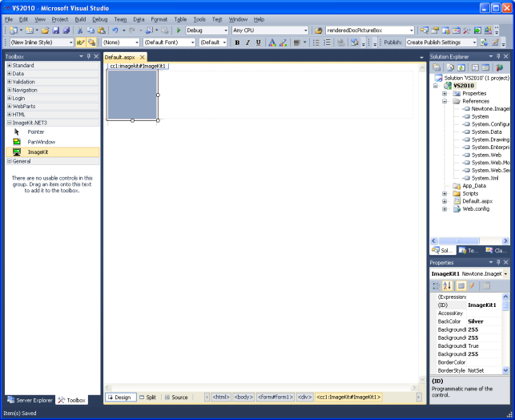Click the Foreground Color icon
This screenshot has height=420, width=515.
[272, 42]
